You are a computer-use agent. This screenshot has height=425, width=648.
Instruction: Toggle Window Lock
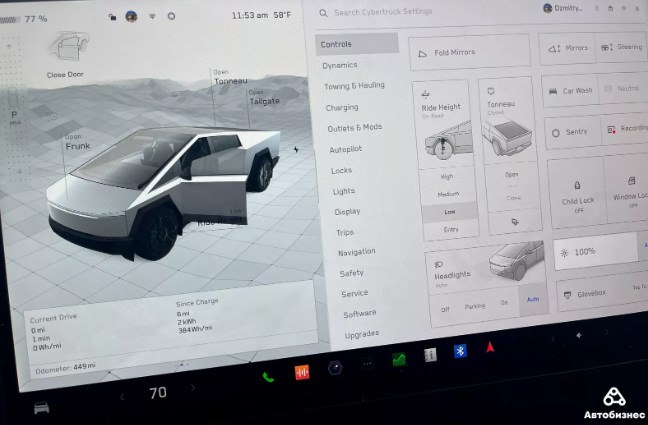coord(627,189)
